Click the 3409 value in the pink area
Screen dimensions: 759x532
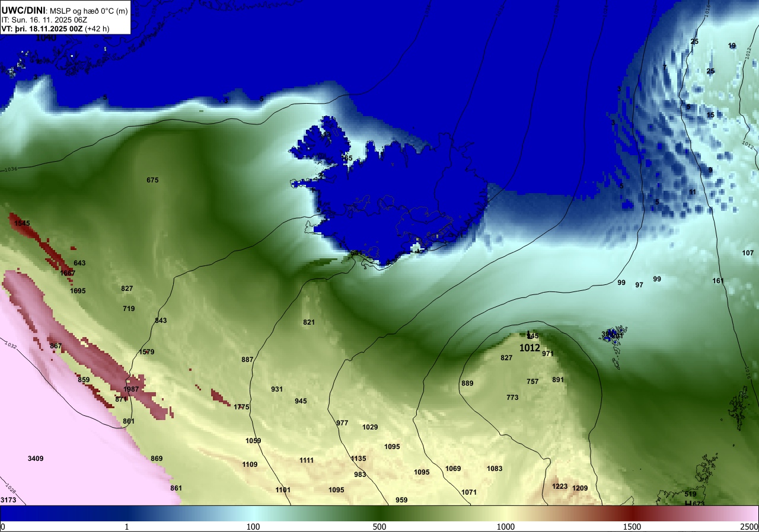pyautogui.click(x=36, y=459)
